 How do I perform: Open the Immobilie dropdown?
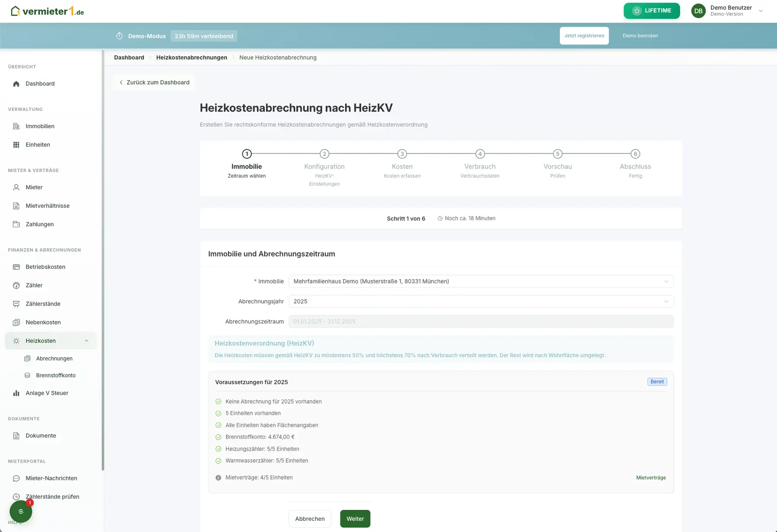pyautogui.click(x=481, y=281)
